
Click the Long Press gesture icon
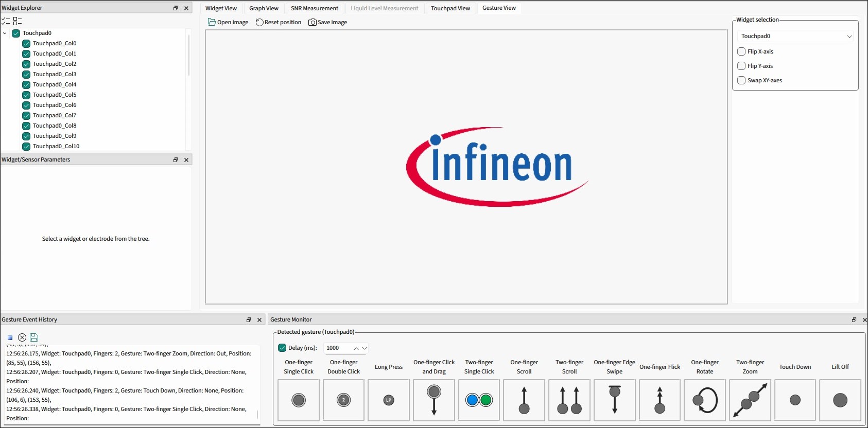click(x=389, y=400)
